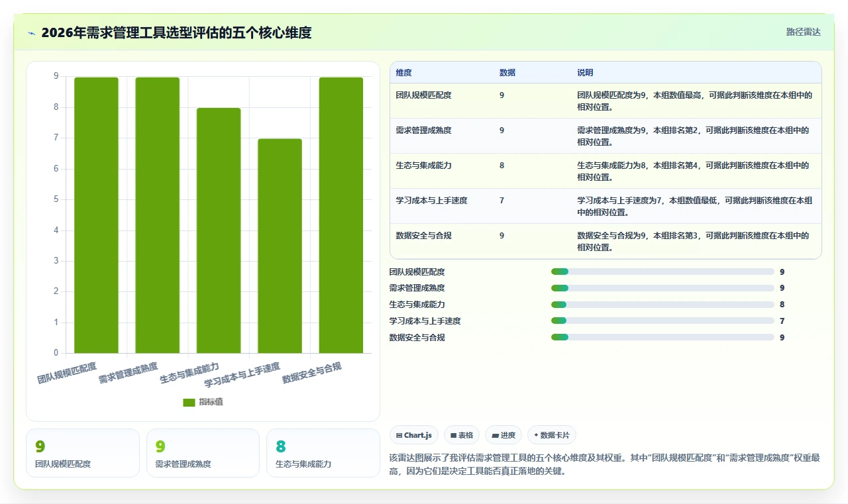
Task: Select the 生态与集成能力 bar in chart
Action: (x=219, y=230)
